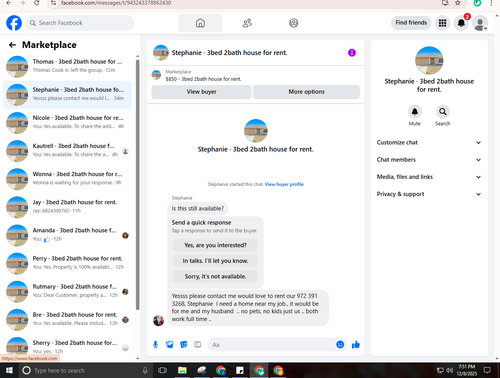
Task: Click the Aa message input field
Action: point(272,345)
